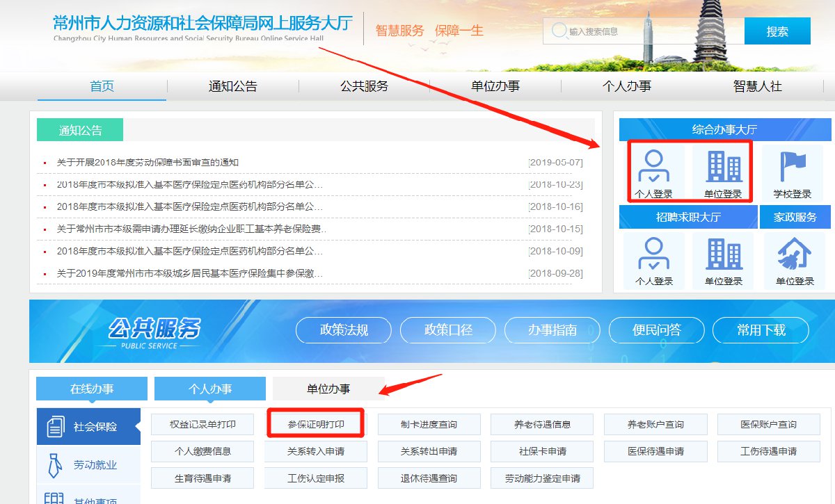835x504 pixels.
Task: Open 退休待遇查询 service
Action: coord(429,478)
